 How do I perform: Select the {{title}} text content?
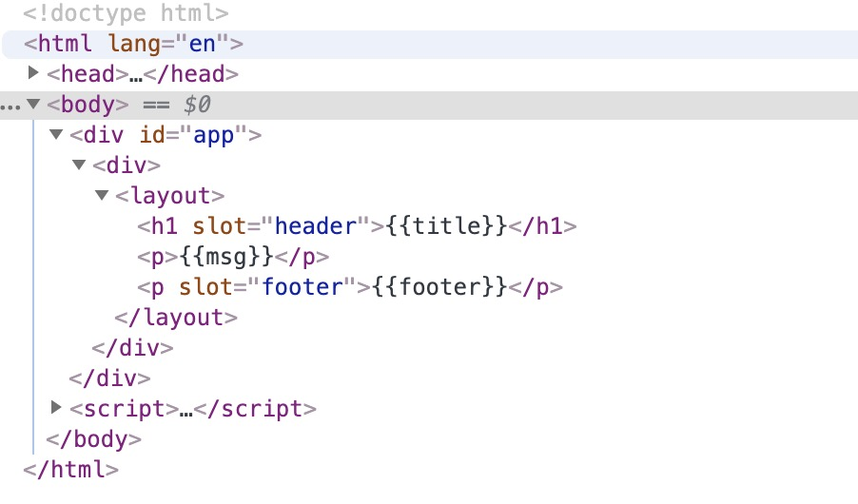click(x=446, y=226)
